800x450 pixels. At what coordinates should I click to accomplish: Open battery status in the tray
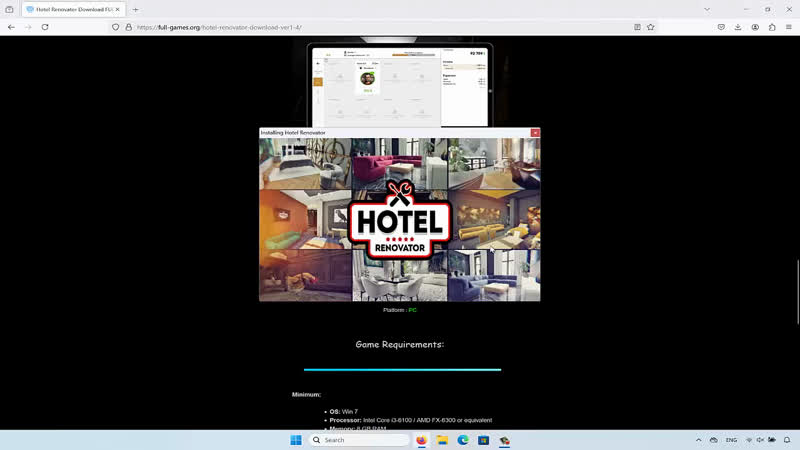(x=772, y=440)
